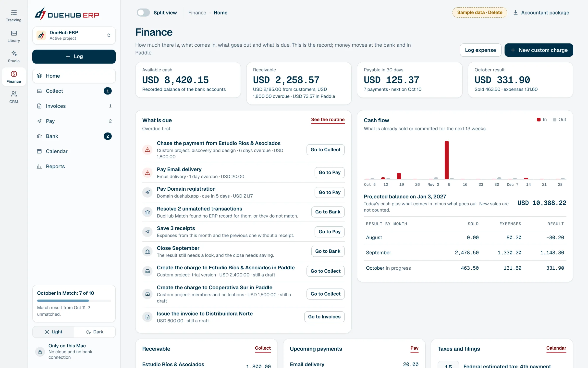The width and height of the screenshot is (588, 368).
Task: Switch to Dark theme
Action: point(95,332)
